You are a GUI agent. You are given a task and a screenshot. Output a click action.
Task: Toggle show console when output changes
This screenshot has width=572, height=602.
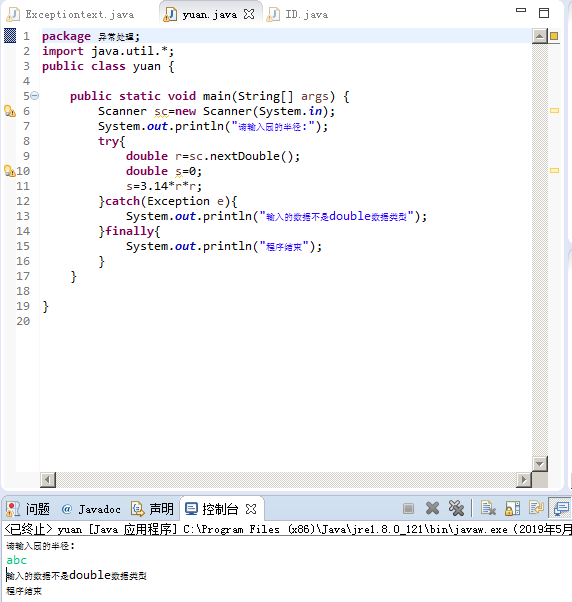561,509
